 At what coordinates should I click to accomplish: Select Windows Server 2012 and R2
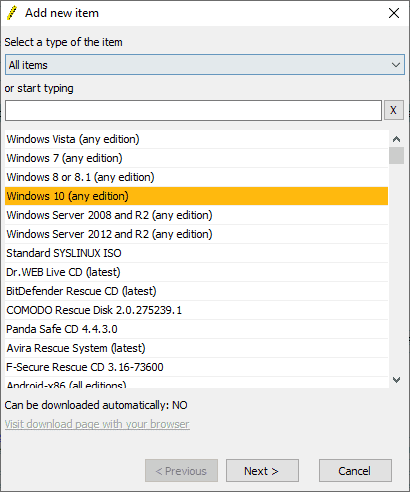[196, 234]
